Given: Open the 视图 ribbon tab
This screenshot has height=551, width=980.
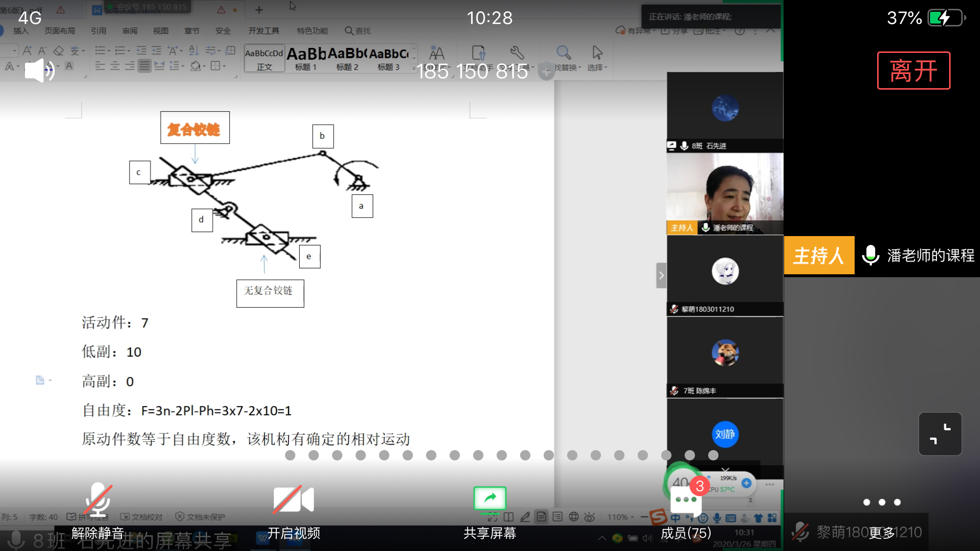Looking at the screenshot, I should [x=161, y=31].
